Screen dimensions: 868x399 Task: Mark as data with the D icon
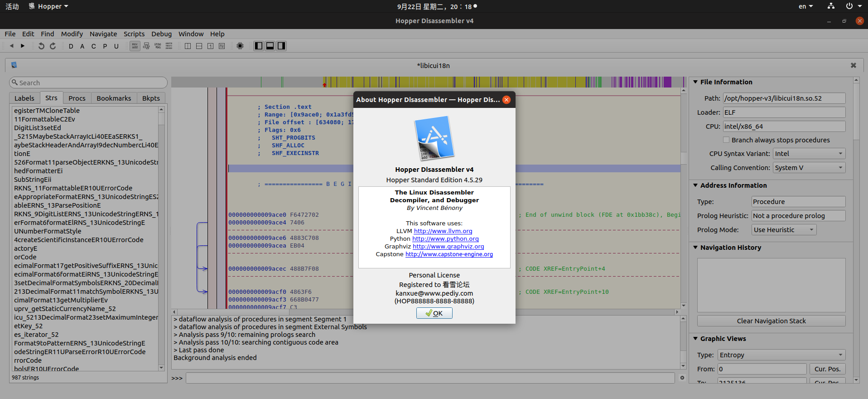pyautogui.click(x=71, y=46)
